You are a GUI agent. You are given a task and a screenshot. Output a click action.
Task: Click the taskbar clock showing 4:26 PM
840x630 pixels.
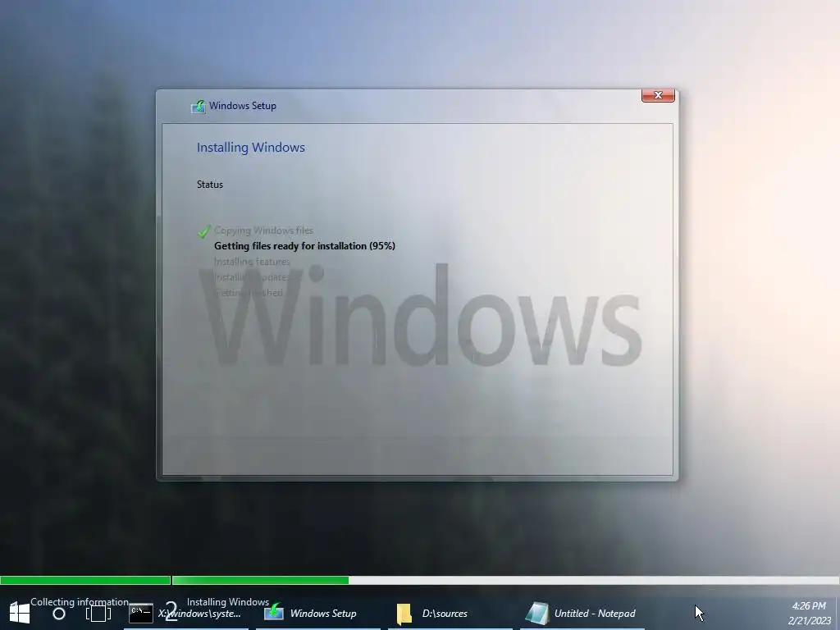coord(809,606)
